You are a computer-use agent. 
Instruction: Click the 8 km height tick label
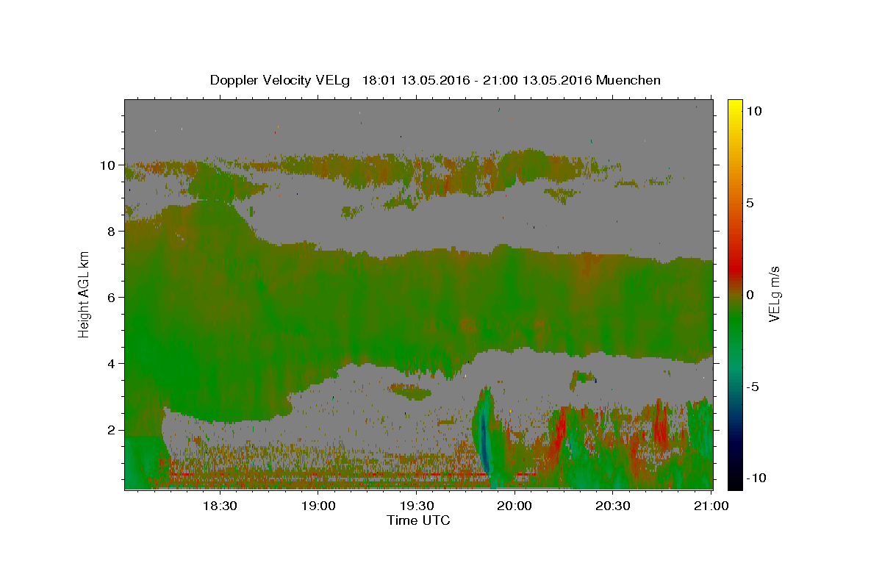coord(111,232)
